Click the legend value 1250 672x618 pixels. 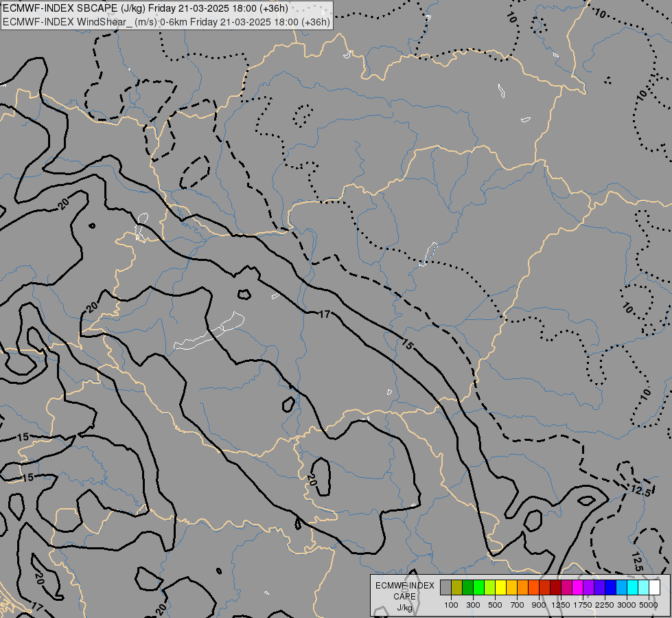[561, 605]
